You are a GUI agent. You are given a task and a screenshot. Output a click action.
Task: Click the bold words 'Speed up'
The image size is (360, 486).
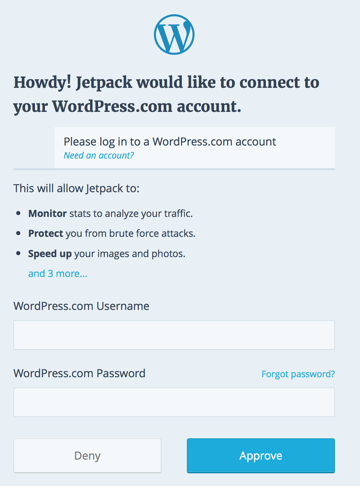[x=50, y=254]
